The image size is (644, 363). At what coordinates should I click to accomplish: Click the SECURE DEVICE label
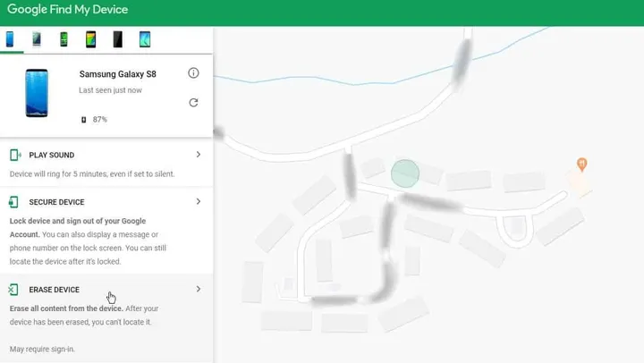pos(56,202)
